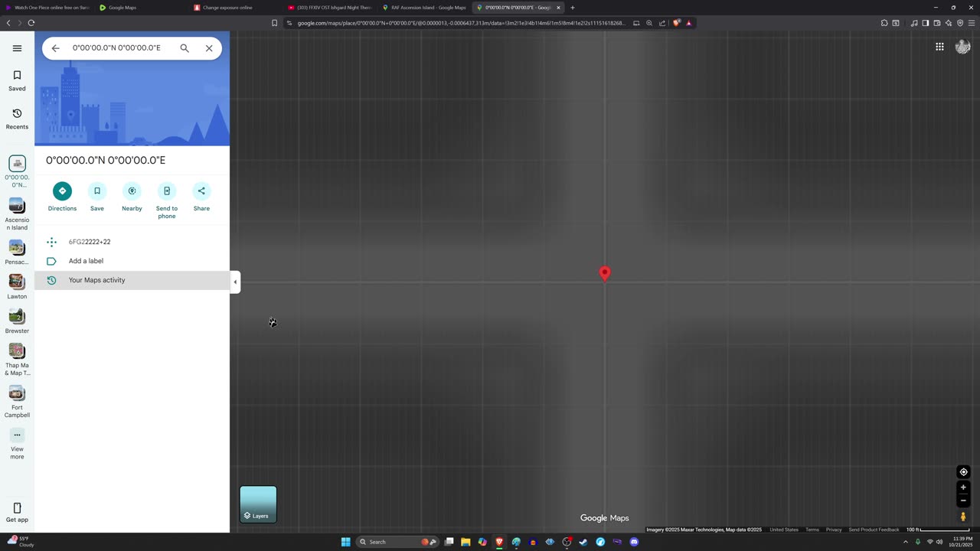Viewport: 980px width, 551px height.
Task: Switch to the RAF Ascension Island tab
Action: pyautogui.click(x=423, y=8)
